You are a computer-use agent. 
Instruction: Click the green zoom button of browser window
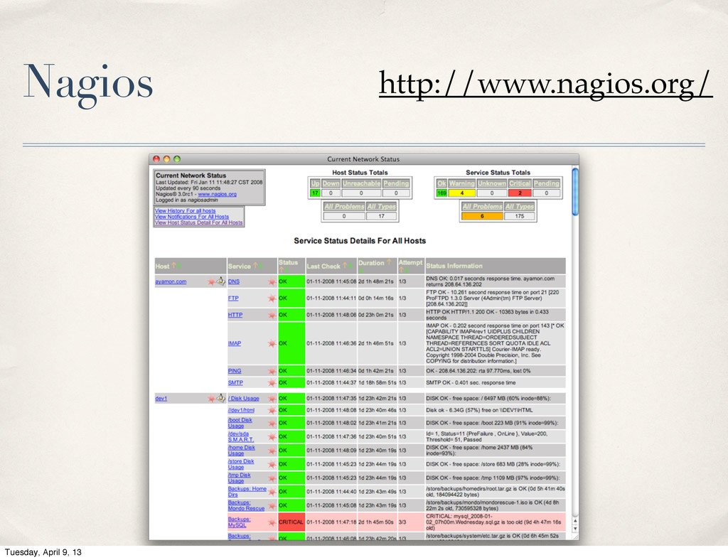pos(177,159)
